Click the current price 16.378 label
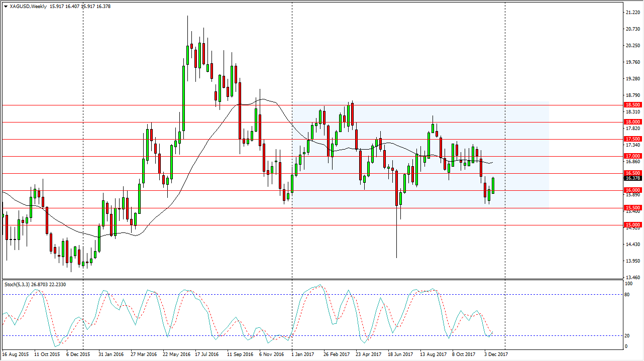Viewport: 644px width, 361px height. click(632, 178)
